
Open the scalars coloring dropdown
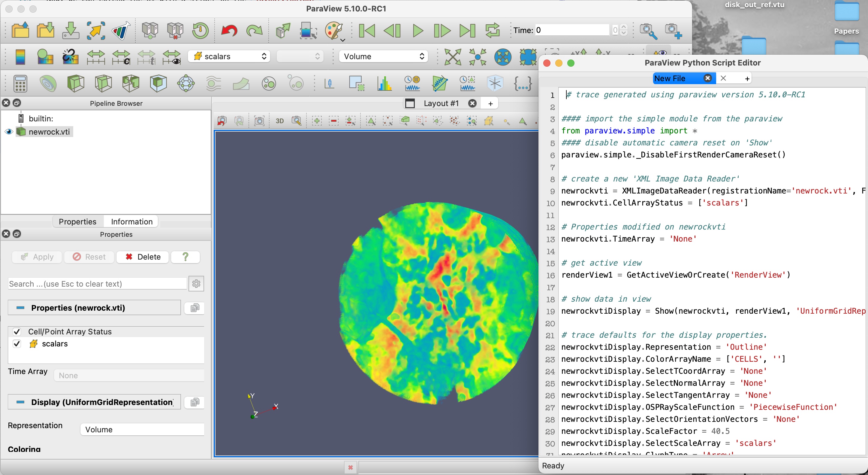pyautogui.click(x=229, y=56)
